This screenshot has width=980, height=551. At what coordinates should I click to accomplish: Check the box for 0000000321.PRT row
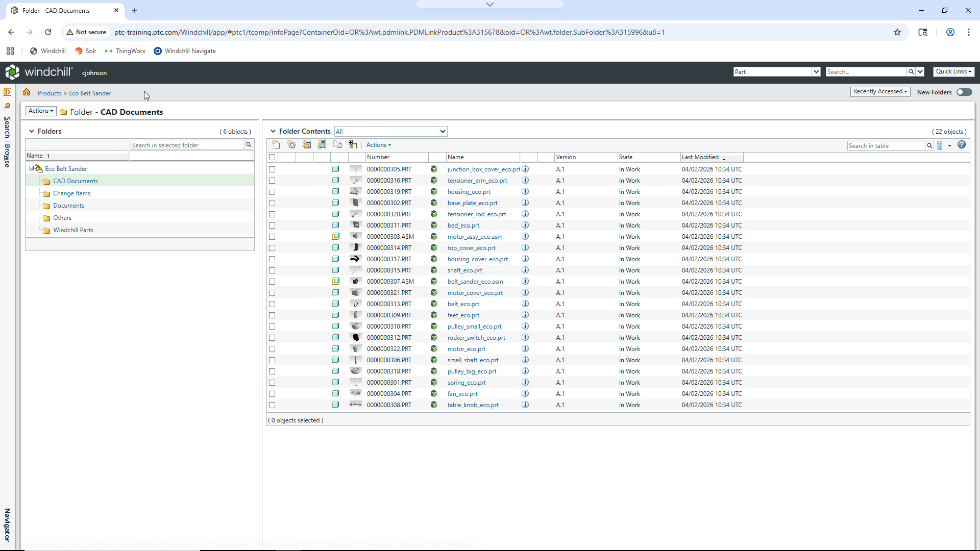(x=272, y=293)
